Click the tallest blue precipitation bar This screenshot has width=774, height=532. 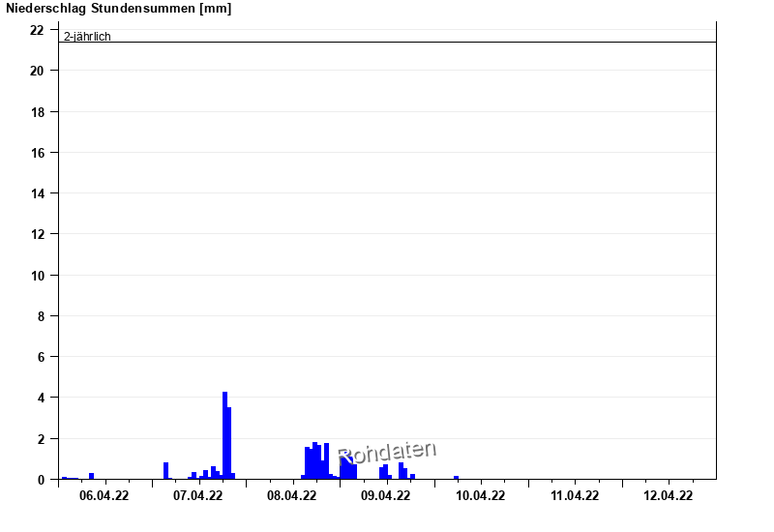[224, 435]
